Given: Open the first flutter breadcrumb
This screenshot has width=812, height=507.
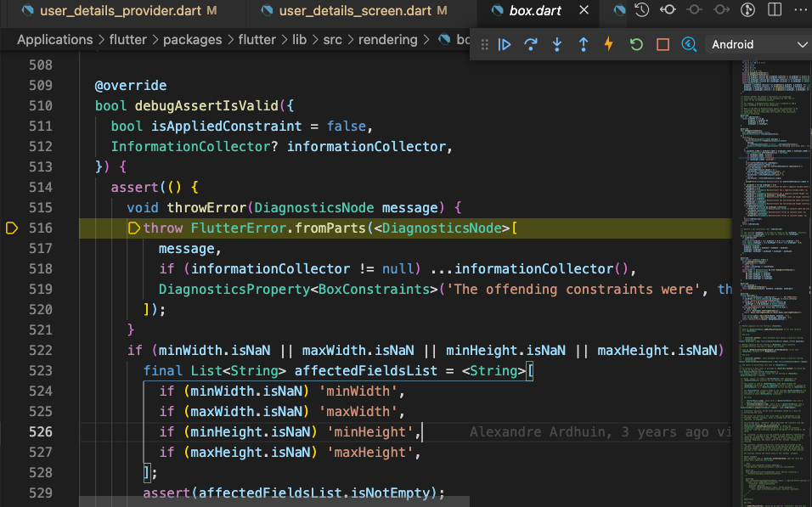Looking at the screenshot, I should 128,40.
